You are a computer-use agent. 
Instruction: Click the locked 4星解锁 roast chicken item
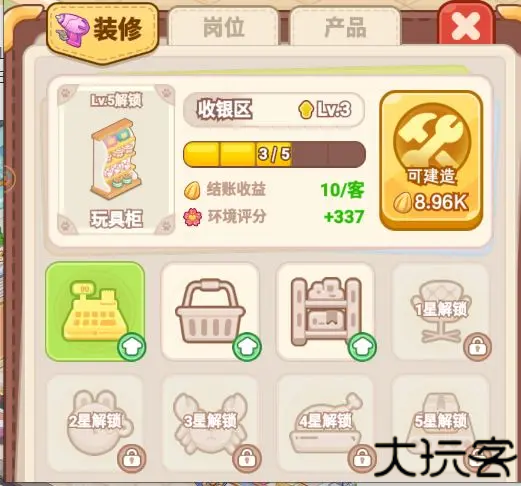pos(326,423)
